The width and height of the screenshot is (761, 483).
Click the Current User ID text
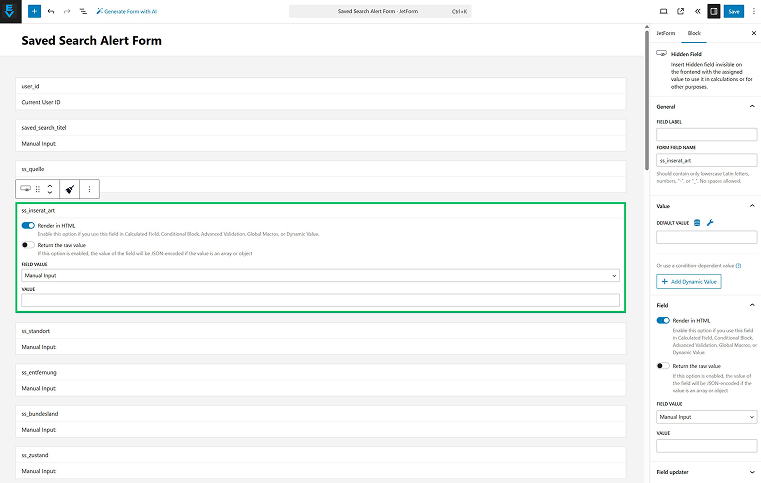point(41,102)
